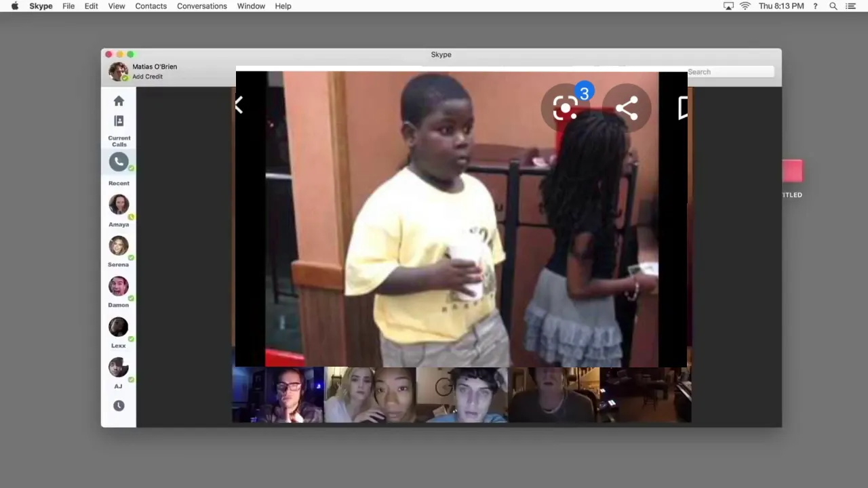Viewport: 868px width, 488px height.
Task: Open the Contacts address book icon
Action: (119, 121)
